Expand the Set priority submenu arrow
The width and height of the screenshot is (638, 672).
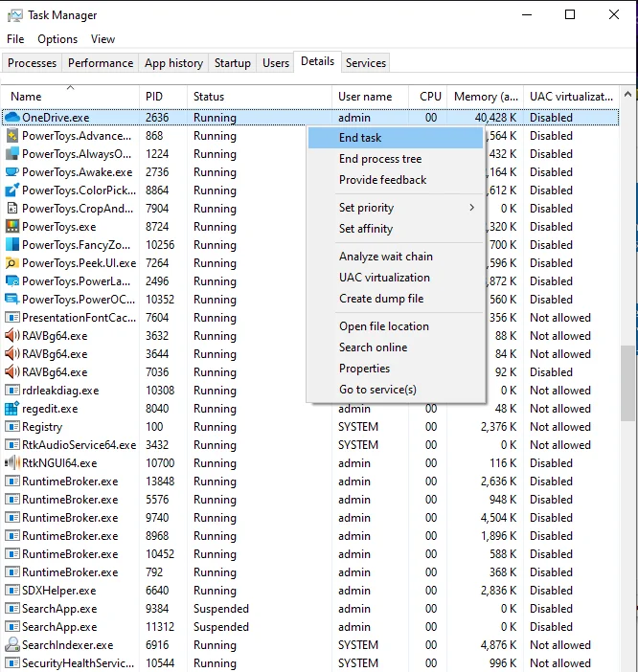[471, 208]
